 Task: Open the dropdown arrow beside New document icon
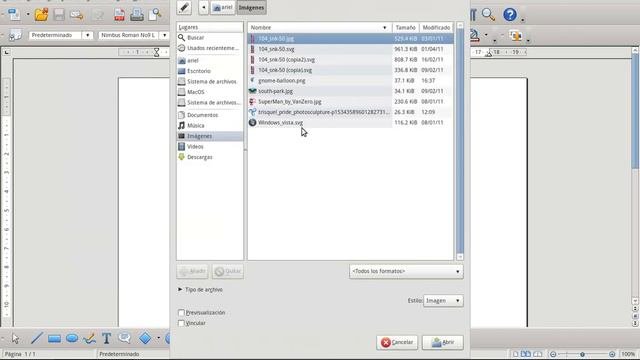pyautogui.click(x=28, y=15)
